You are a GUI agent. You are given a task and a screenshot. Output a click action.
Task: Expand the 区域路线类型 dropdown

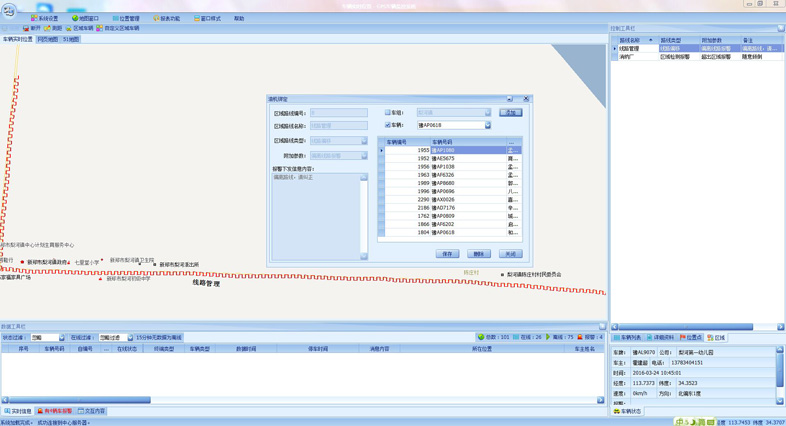click(x=364, y=141)
